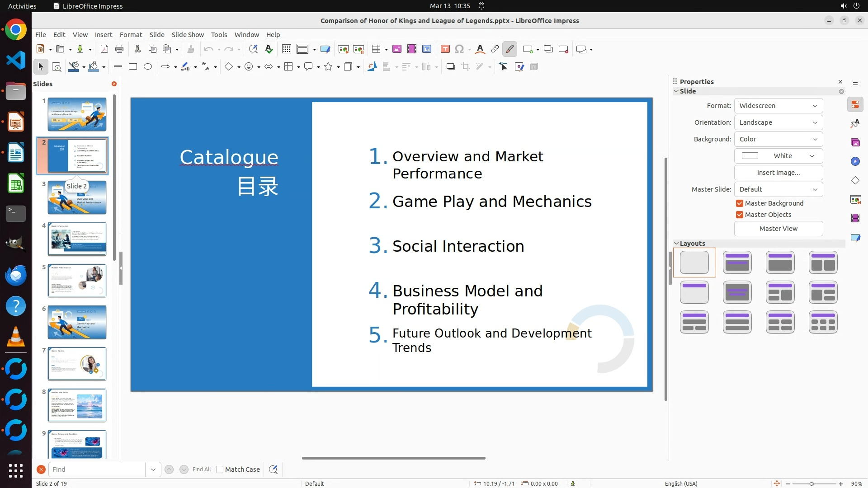Expand the Orientation Landscape dropdown

tap(778, 122)
